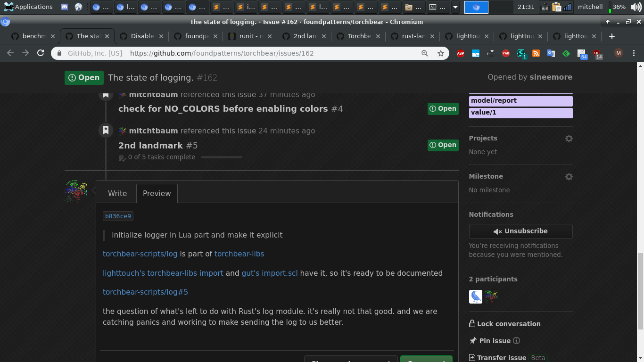
Task: Close the '2nd lan' browser tab
Action: 324,36
